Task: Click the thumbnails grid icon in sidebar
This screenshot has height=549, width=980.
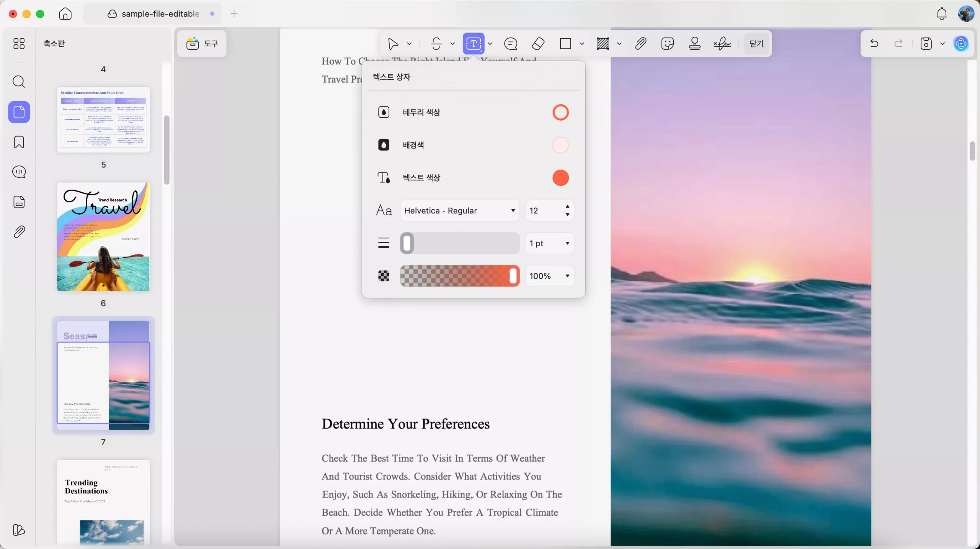Action: click(19, 43)
